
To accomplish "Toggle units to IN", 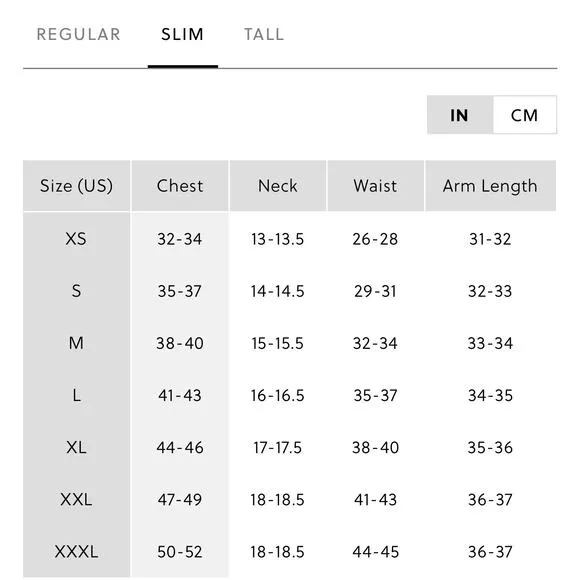I will pyautogui.click(x=460, y=115).
